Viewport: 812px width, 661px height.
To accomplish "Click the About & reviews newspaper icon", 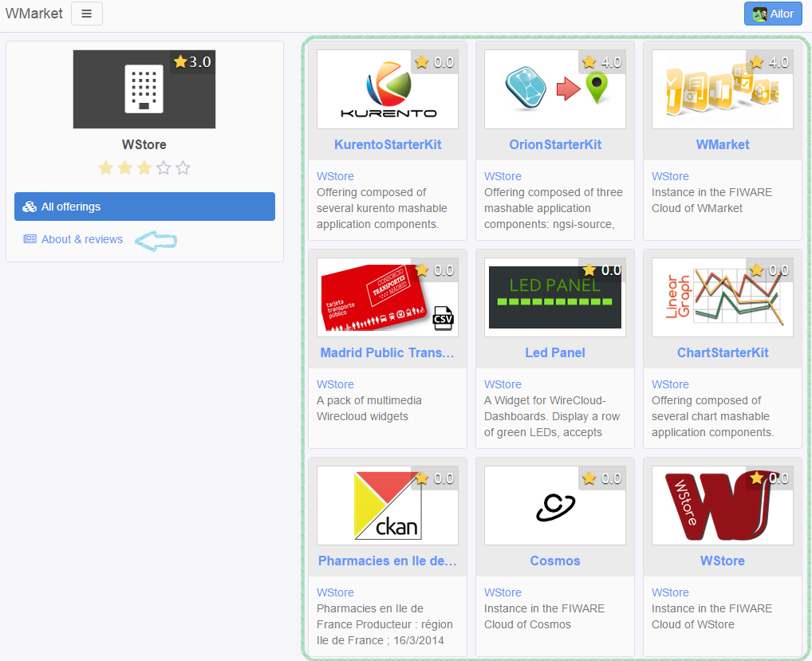I will (30, 239).
